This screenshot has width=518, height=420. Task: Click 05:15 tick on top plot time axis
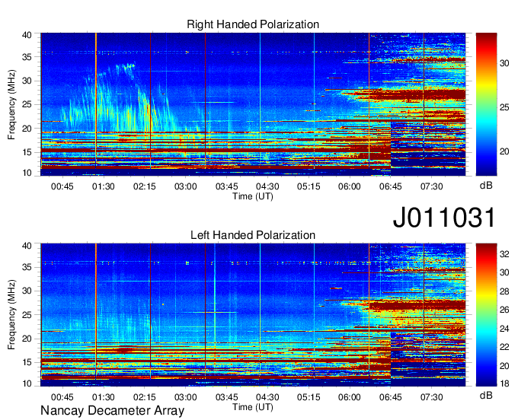tap(309, 186)
